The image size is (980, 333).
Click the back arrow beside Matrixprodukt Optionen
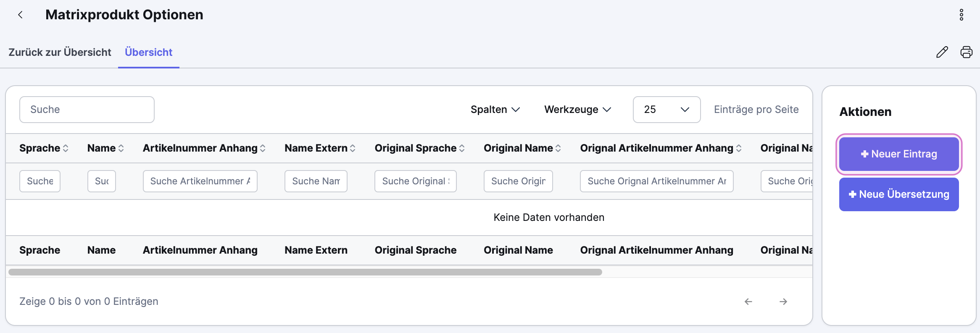tap(20, 15)
